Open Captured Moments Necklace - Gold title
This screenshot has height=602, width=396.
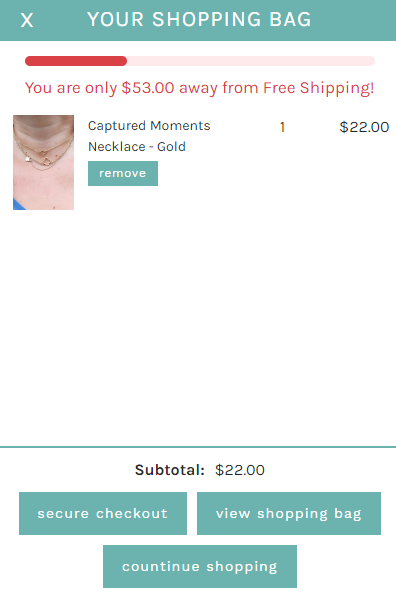pos(149,136)
